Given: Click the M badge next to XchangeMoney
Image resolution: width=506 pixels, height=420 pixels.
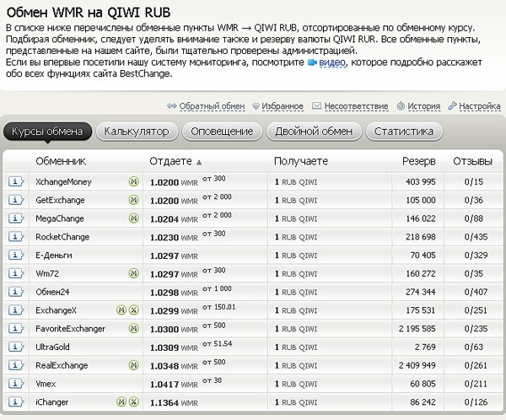Looking at the screenshot, I should click(133, 181).
